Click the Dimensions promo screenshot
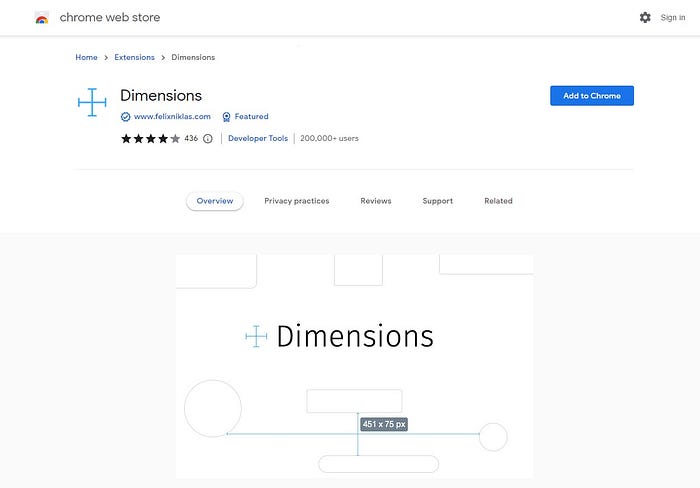The image size is (700, 488). tap(354, 366)
